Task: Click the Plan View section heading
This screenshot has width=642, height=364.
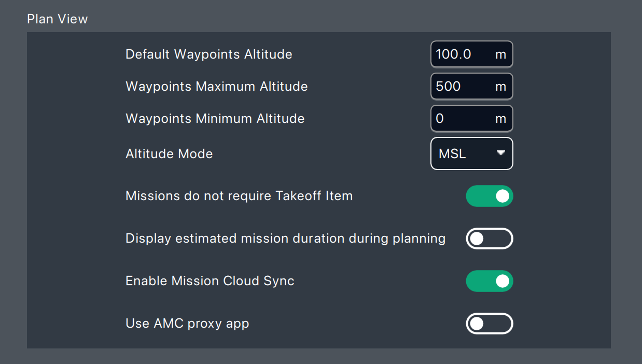Action: tap(58, 19)
